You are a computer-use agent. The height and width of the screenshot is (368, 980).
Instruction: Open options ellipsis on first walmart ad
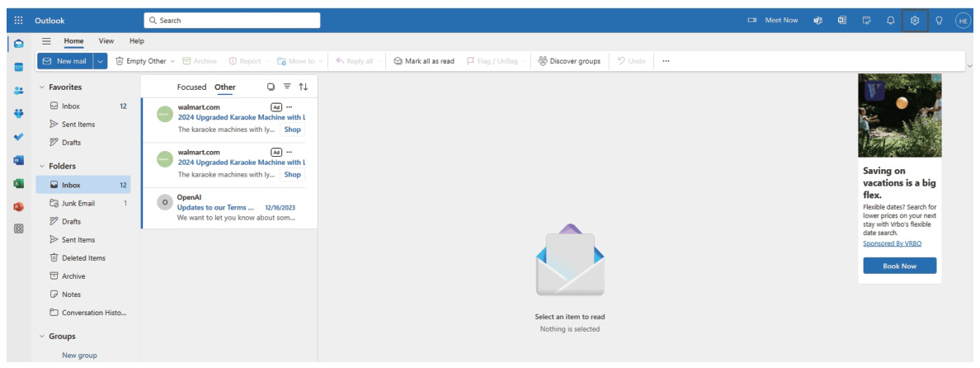[289, 107]
